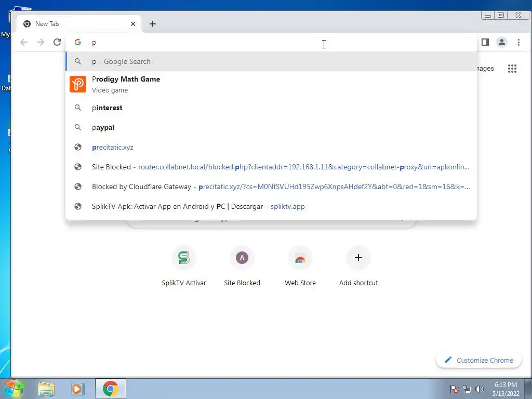Select the paypal search suggestion
The image size is (532, 399).
tap(271, 127)
